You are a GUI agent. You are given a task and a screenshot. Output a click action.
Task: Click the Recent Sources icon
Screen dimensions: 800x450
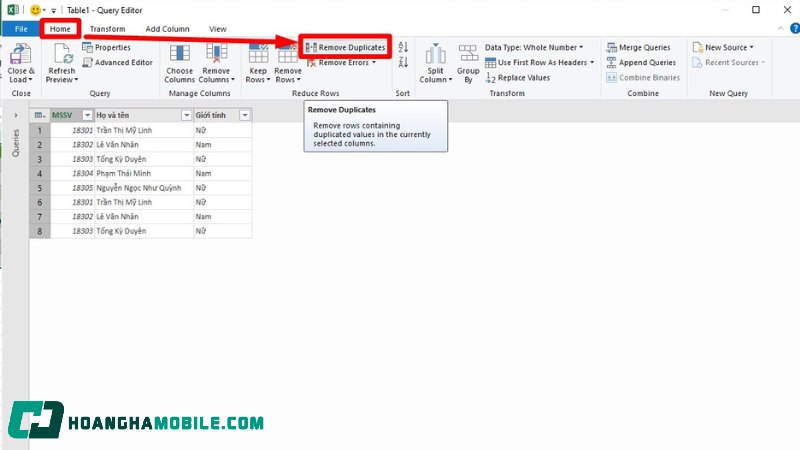697,62
